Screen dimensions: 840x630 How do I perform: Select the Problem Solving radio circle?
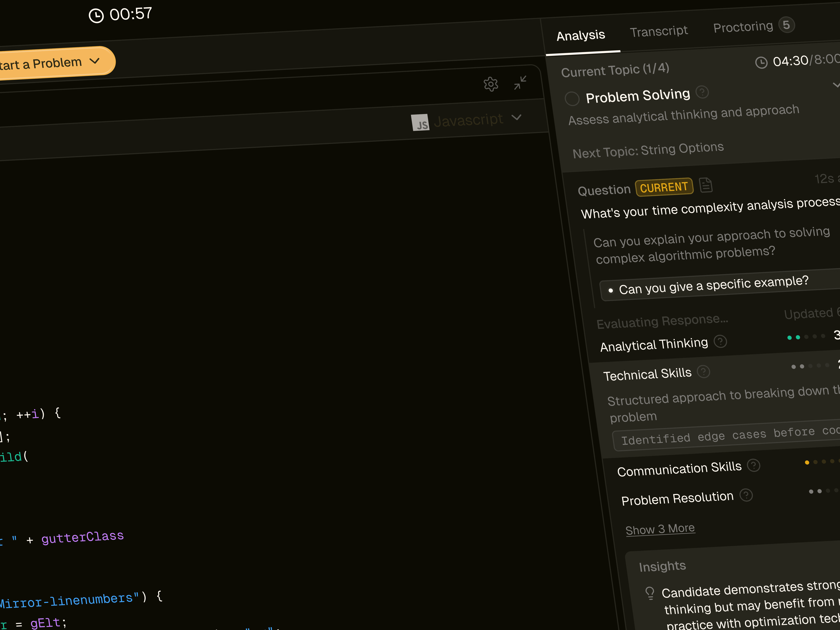click(572, 99)
